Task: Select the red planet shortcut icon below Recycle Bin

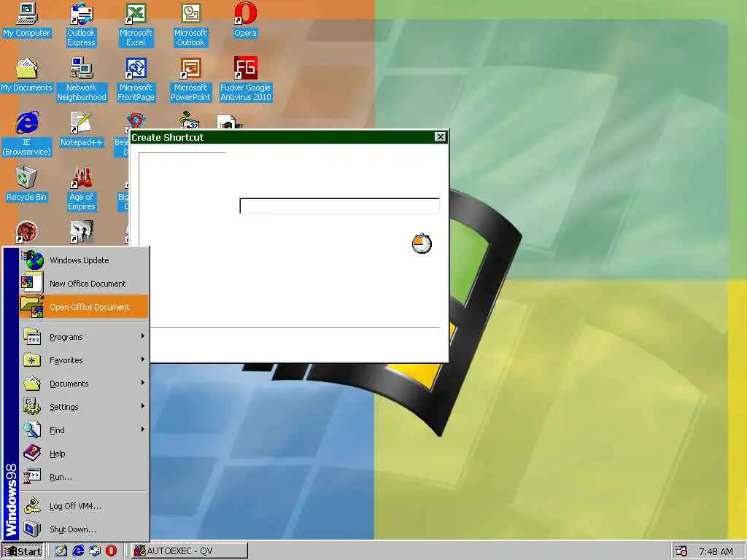Action: [27, 233]
